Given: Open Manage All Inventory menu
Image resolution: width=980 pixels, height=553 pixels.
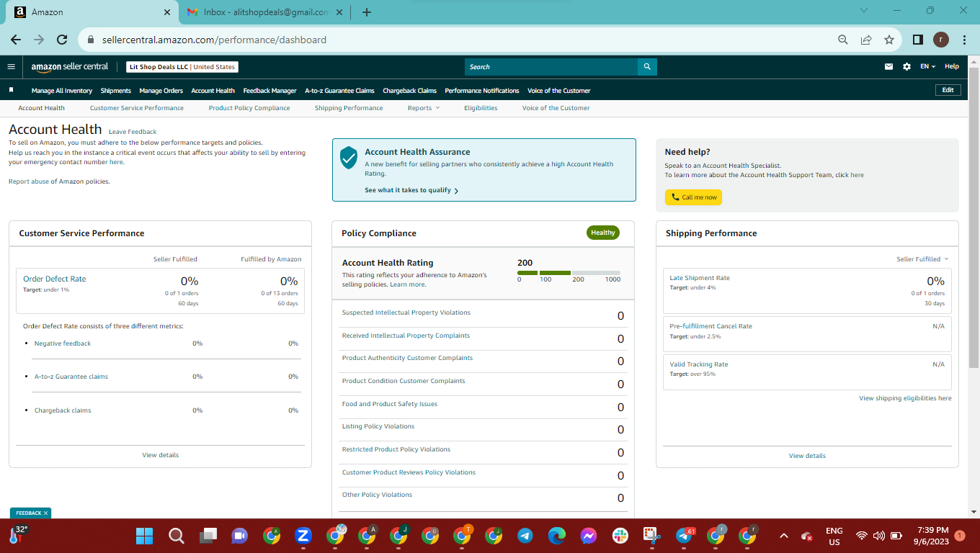Looking at the screenshot, I should click(x=62, y=91).
